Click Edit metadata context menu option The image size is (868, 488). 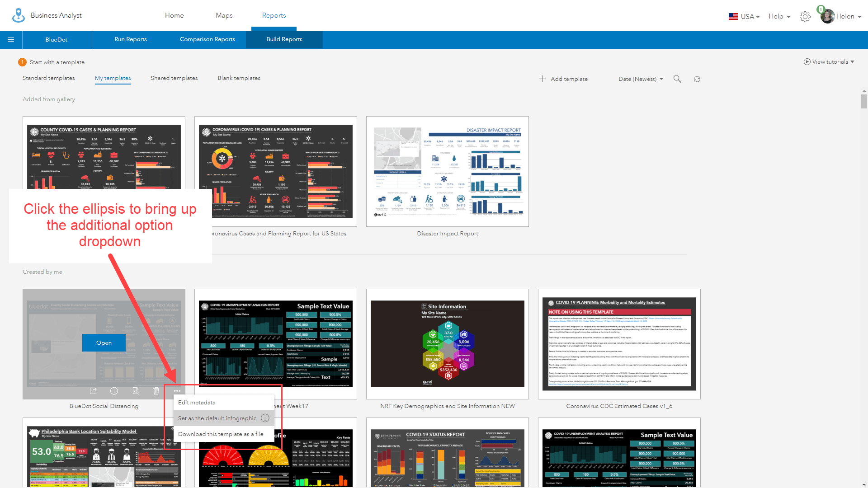coord(196,402)
